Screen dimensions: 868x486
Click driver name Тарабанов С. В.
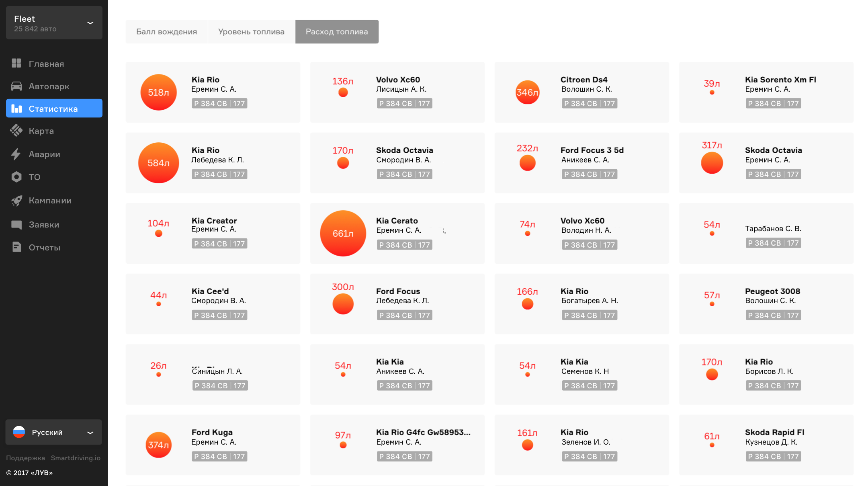pyautogui.click(x=773, y=229)
